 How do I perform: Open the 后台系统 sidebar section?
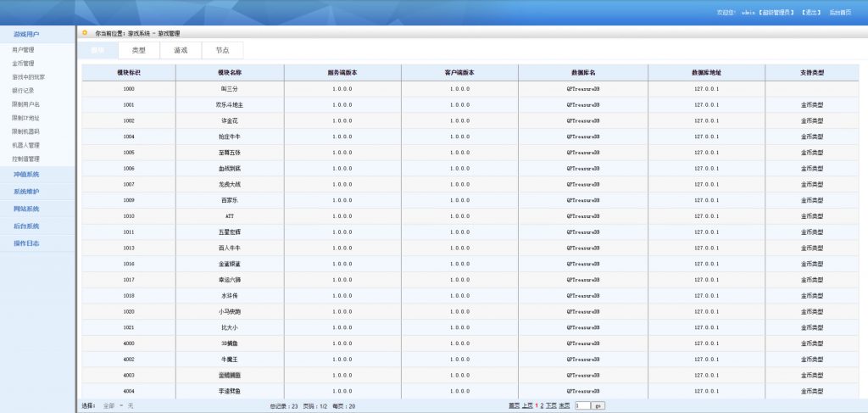click(x=26, y=226)
